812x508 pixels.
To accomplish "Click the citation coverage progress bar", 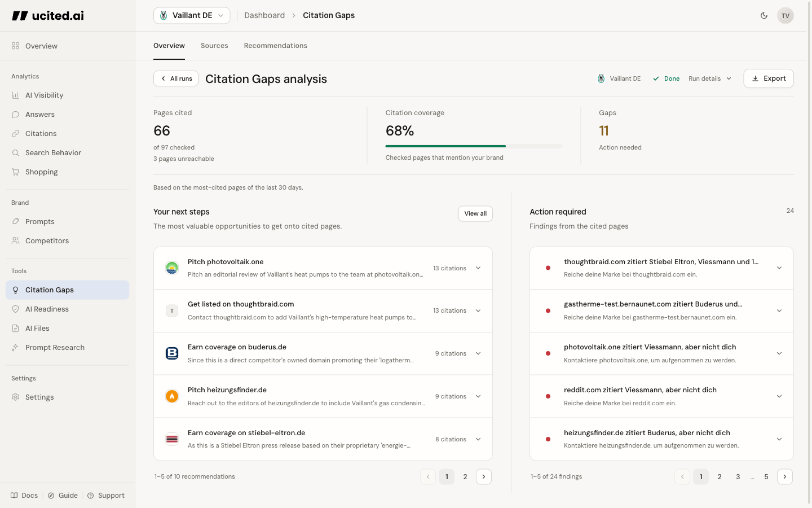I will [474, 146].
